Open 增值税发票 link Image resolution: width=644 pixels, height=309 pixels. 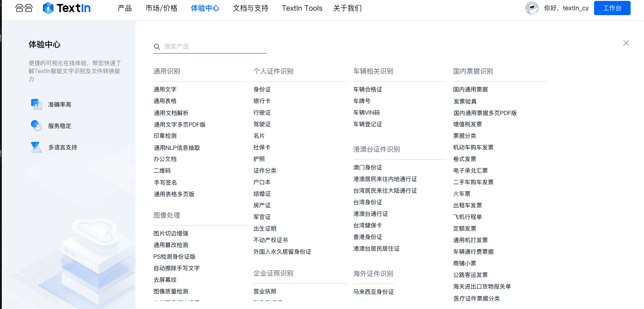(468, 124)
